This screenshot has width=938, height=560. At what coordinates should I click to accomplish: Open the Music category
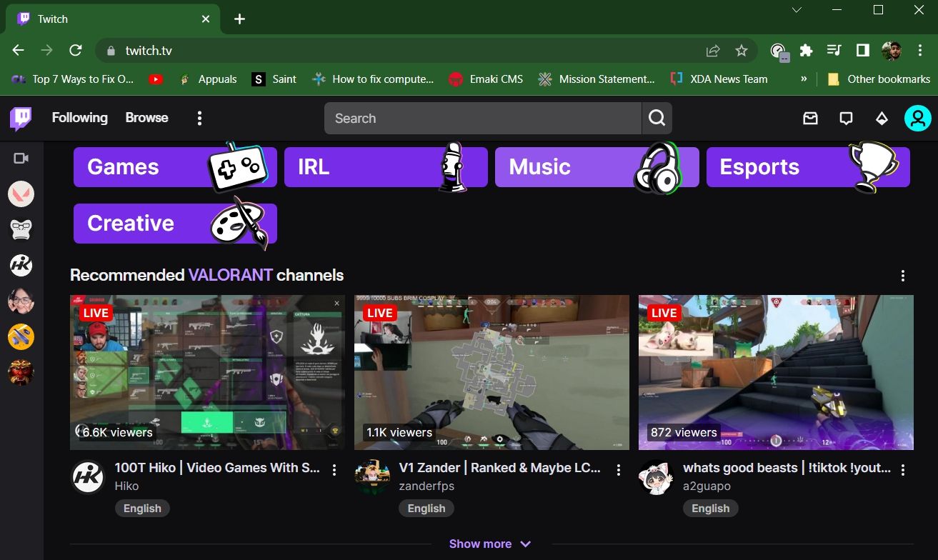(x=597, y=167)
